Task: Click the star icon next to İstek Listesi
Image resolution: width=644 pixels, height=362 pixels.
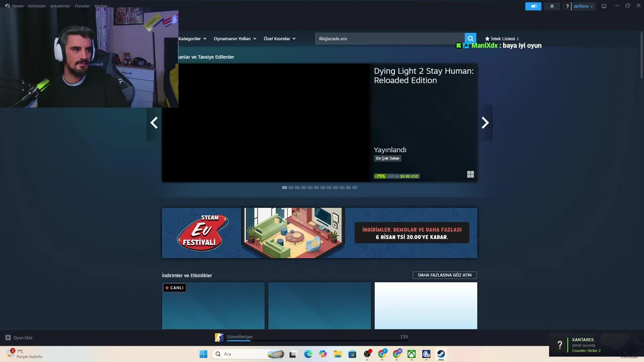Action: pyautogui.click(x=487, y=39)
